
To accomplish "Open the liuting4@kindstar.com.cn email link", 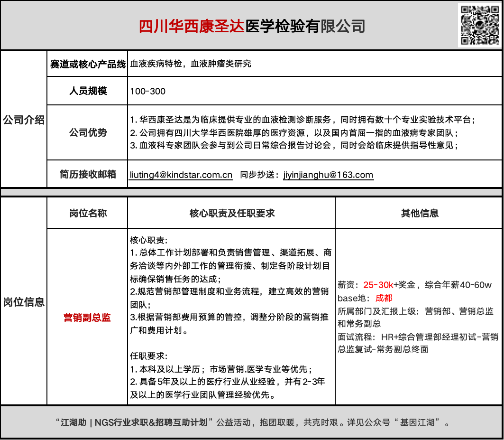I will pyautogui.click(x=180, y=175).
